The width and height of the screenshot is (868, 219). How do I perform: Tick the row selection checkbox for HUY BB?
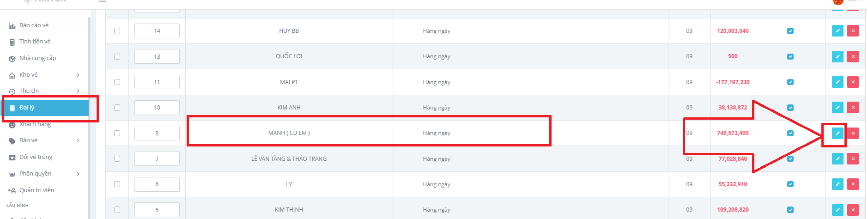pyautogui.click(x=117, y=31)
